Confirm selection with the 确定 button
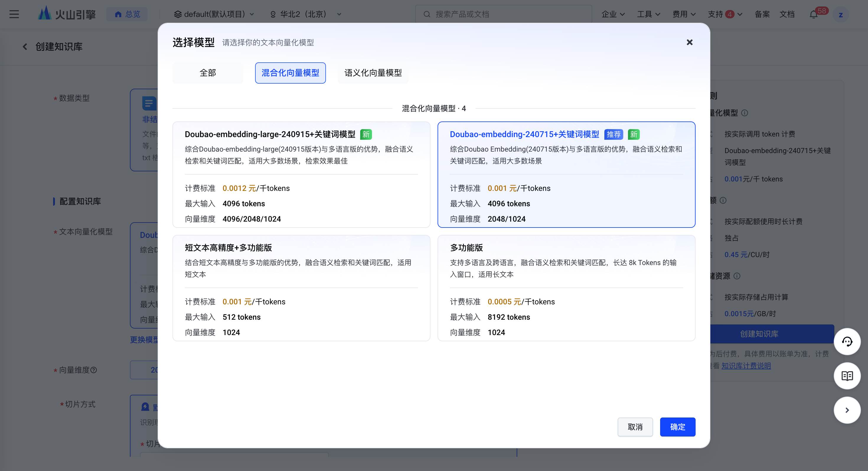 pyautogui.click(x=677, y=427)
